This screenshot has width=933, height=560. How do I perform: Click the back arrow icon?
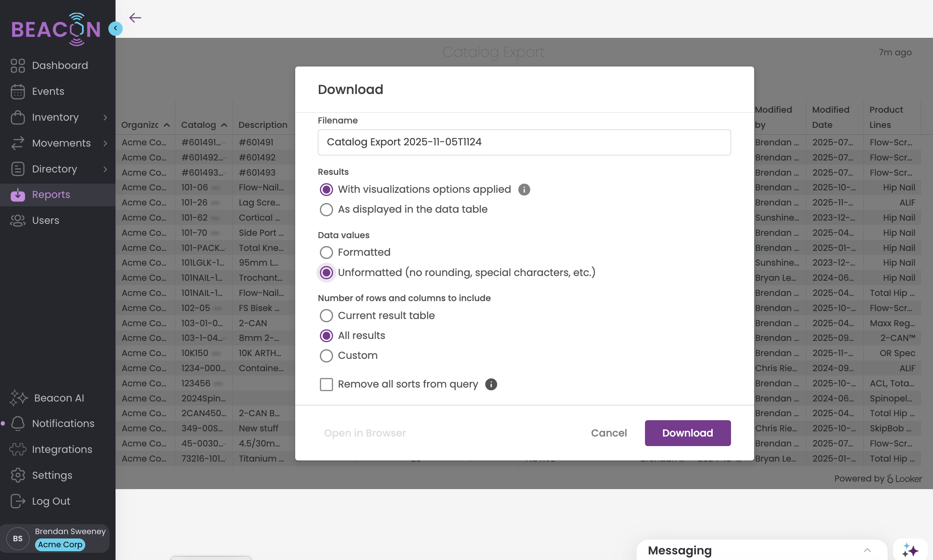pos(135,18)
